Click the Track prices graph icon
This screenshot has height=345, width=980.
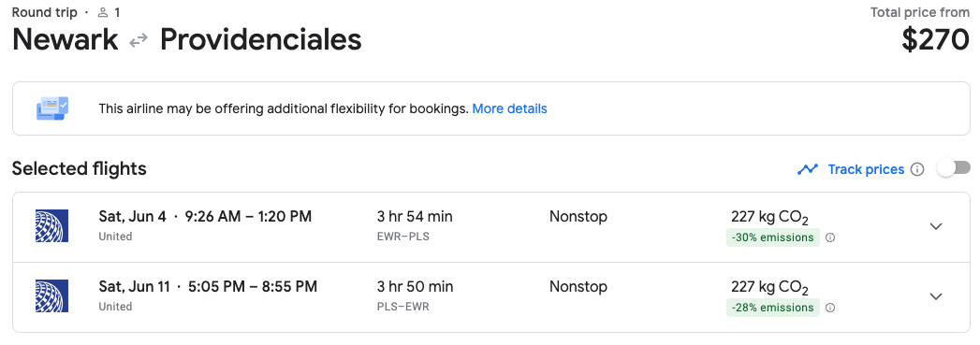(x=808, y=169)
